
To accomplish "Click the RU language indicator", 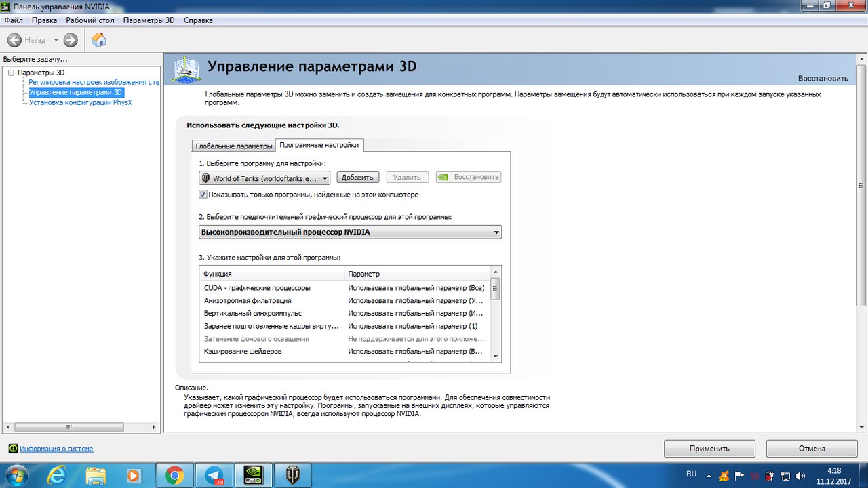I will [692, 474].
